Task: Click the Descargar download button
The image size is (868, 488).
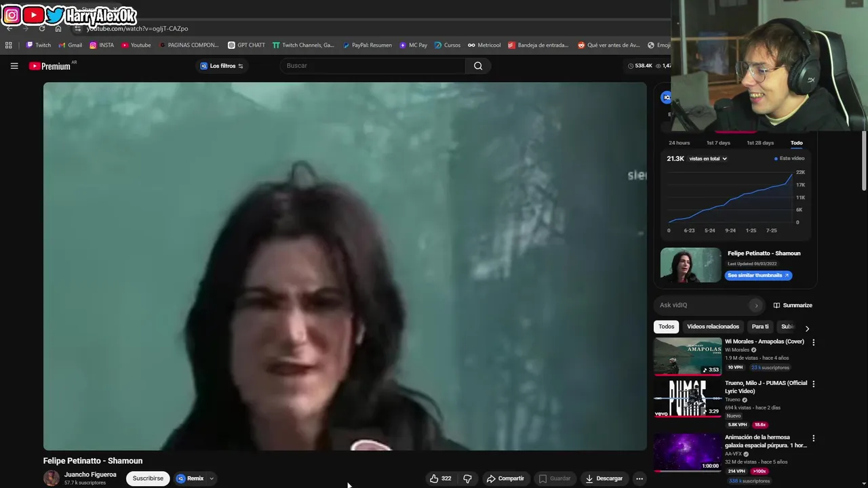Action: coord(604,479)
